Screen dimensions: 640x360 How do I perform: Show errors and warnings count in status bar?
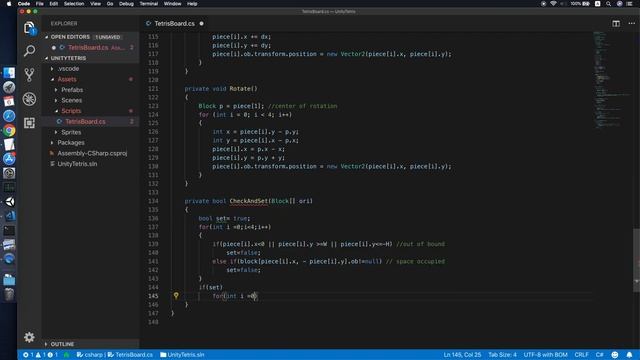[x=40, y=355]
